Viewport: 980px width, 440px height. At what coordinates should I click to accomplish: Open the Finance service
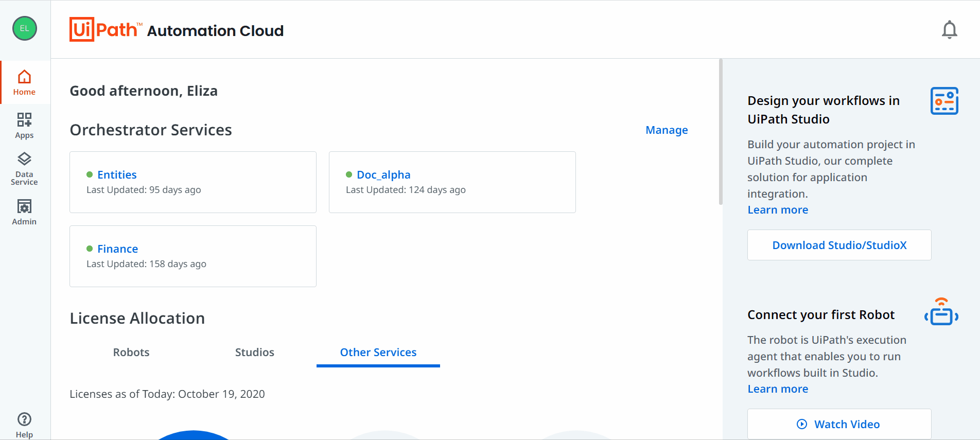(x=117, y=249)
